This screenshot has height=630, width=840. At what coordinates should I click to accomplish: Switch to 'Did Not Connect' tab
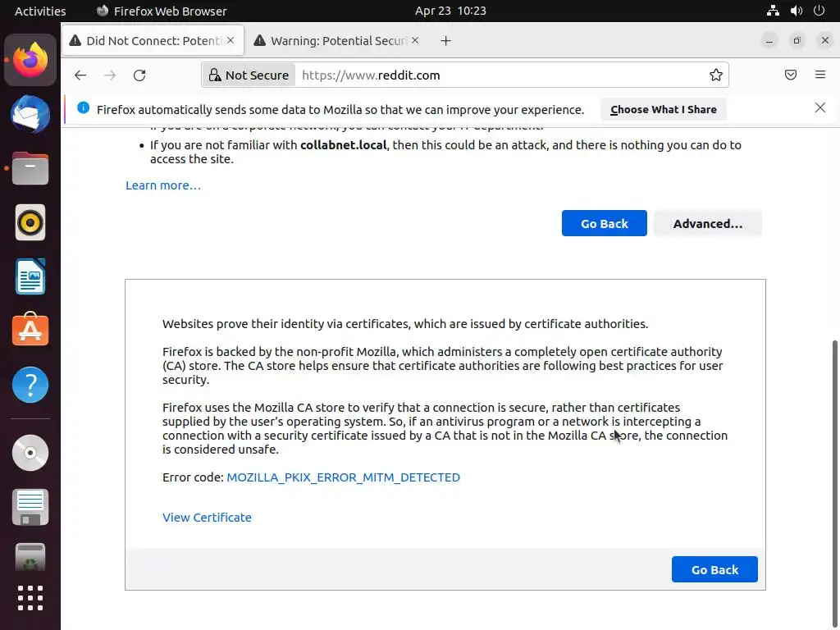pyautogui.click(x=153, y=41)
